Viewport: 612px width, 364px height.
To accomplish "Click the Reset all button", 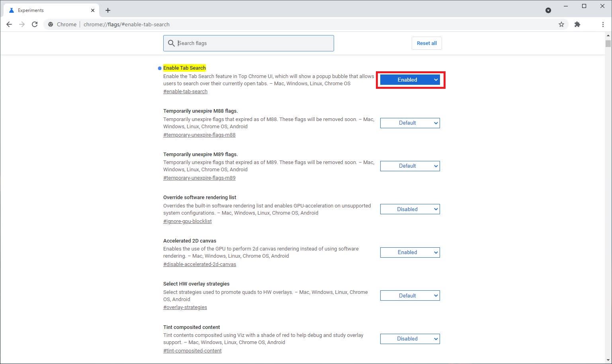I will pos(426,43).
